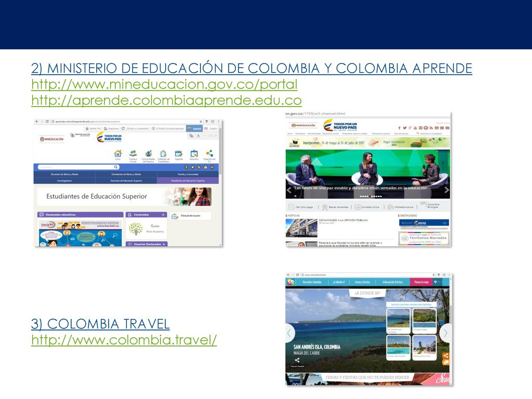The height and width of the screenshot is (399, 532).
Task: Open Colombia Bilingüe shortcut
Action: point(430,205)
